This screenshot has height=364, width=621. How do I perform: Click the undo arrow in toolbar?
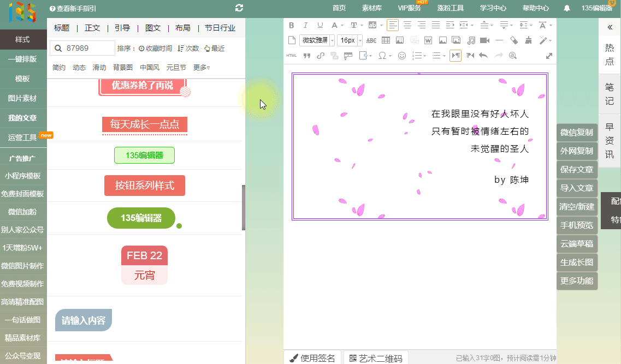(483, 56)
